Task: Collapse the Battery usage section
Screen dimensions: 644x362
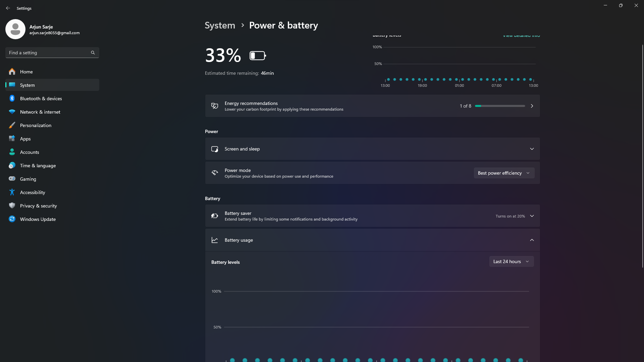Action: coord(532,240)
